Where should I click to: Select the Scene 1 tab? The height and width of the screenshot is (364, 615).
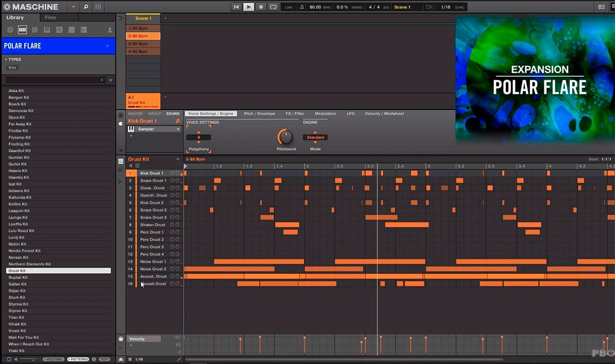tap(143, 18)
